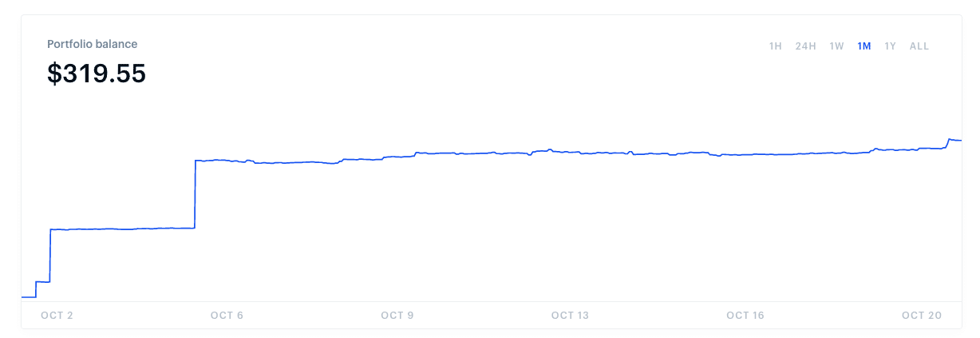The image size is (980, 338).
Task: Click the chart line's rightmost end point
Action: [x=961, y=141]
